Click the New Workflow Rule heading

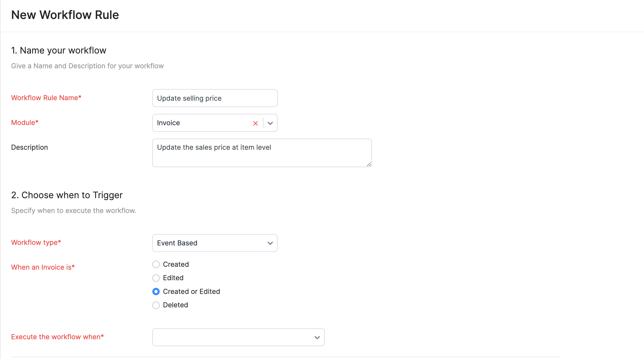pyautogui.click(x=65, y=15)
